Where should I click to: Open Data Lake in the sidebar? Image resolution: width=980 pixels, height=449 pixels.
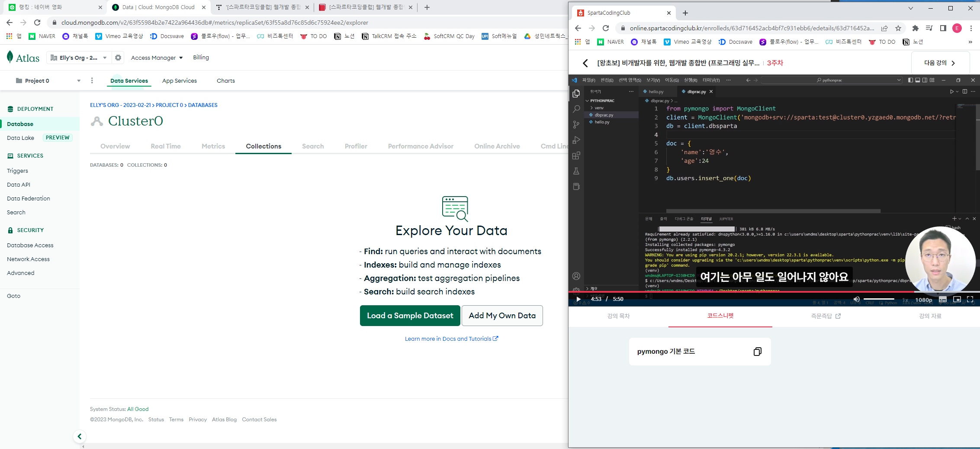tap(20, 138)
